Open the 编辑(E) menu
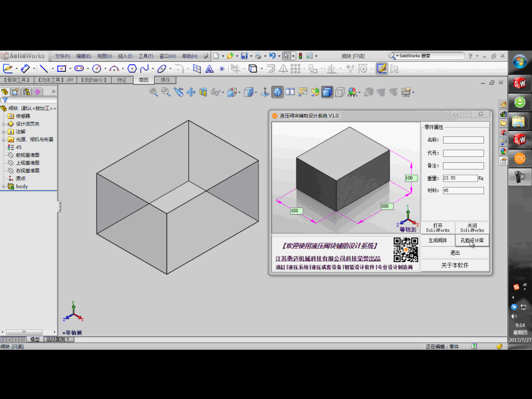The image size is (532, 399). (x=84, y=56)
